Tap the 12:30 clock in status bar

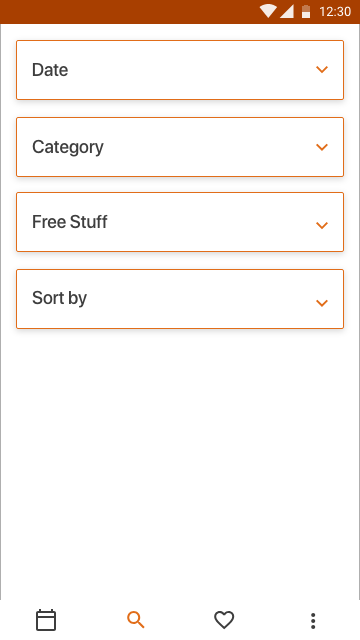pyautogui.click(x=335, y=11)
